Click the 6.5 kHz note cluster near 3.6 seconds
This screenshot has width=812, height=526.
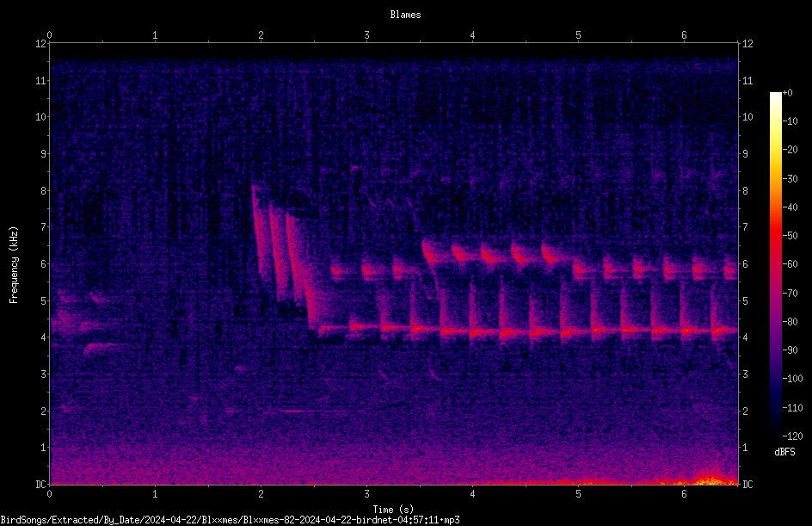pyautogui.click(x=429, y=251)
